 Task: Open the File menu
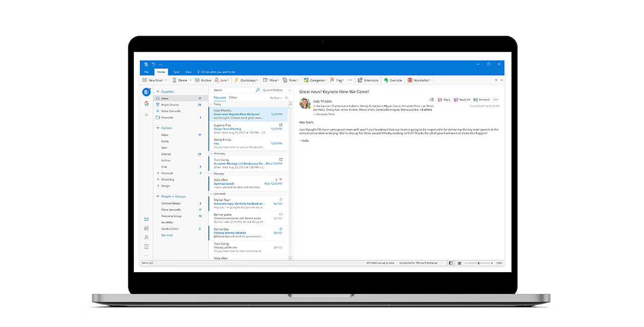(146, 72)
